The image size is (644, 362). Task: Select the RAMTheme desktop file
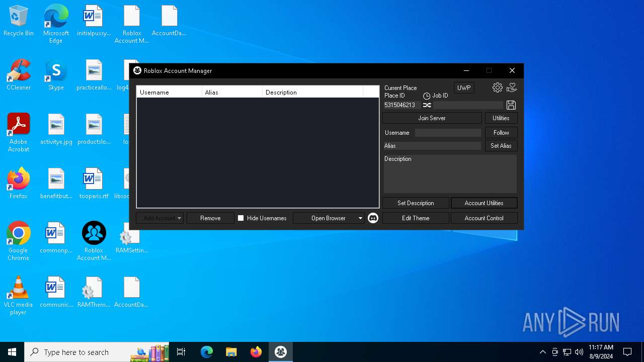tap(94, 292)
